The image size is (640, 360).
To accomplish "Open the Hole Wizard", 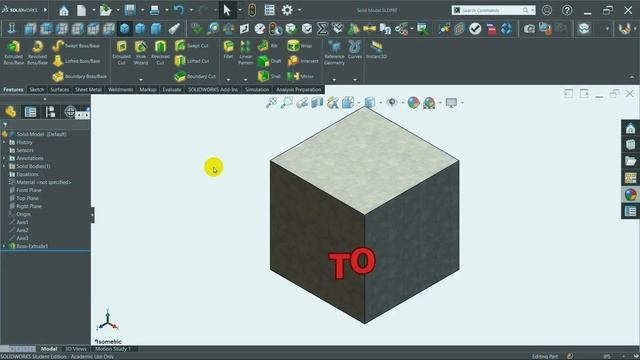I will pyautogui.click(x=141, y=53).
